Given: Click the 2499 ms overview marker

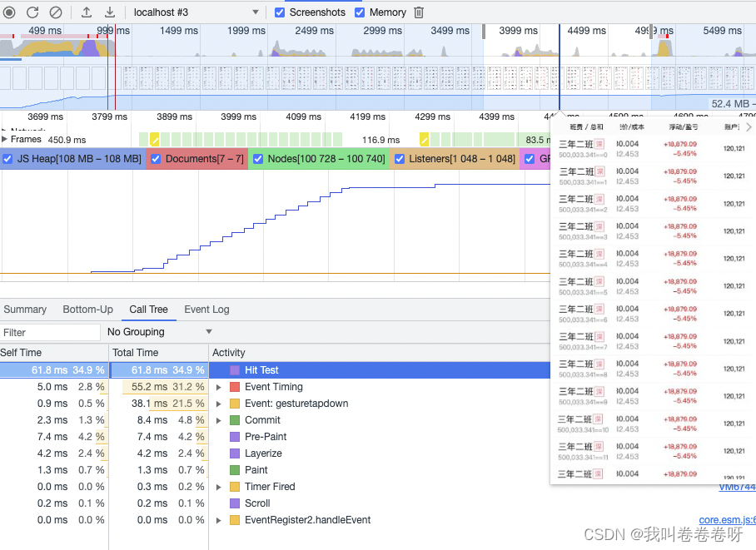Looking at the screenshot, I should [x=315, y=30].
